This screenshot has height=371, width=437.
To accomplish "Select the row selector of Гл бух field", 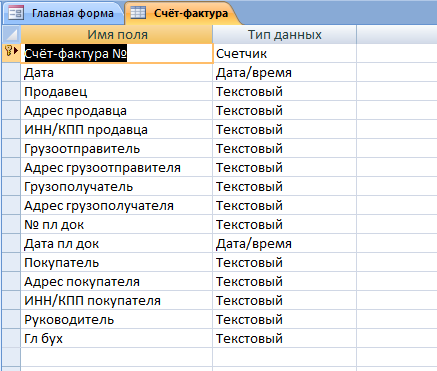I will (x=11, y=338).
